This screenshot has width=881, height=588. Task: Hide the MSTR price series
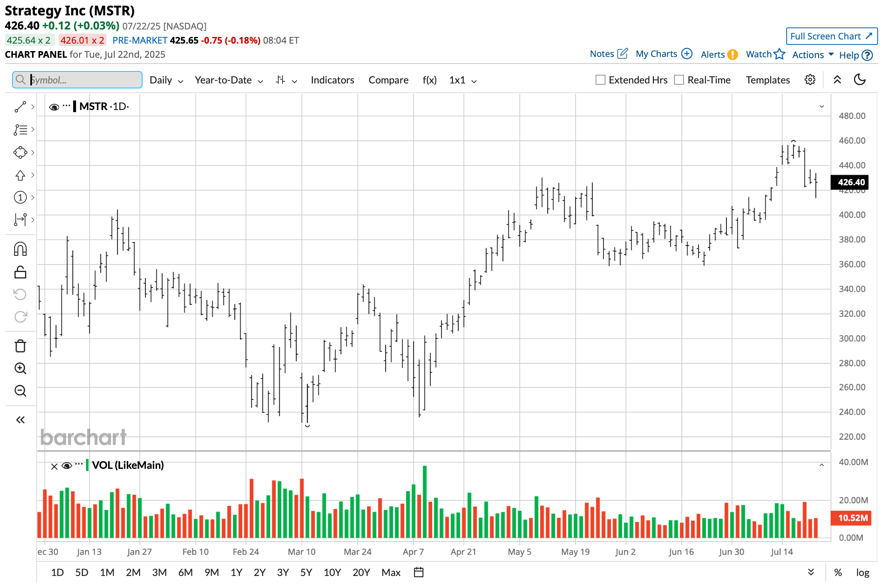(x=54, y=107)
